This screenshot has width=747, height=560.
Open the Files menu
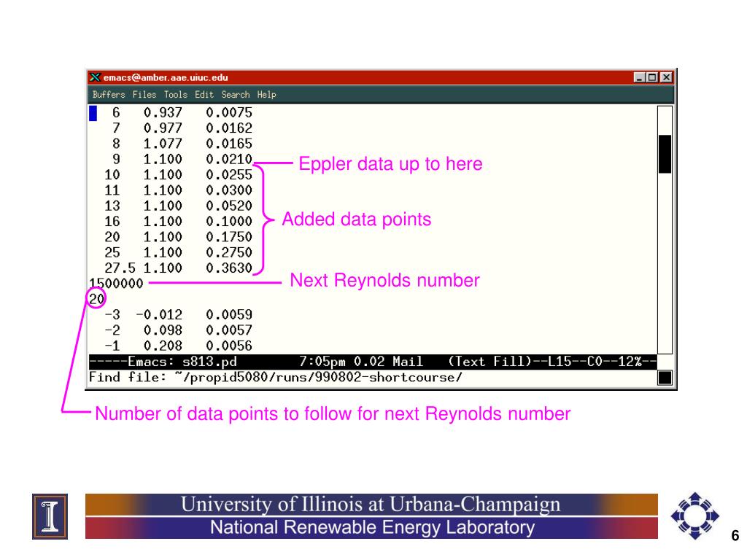(144, 94)
